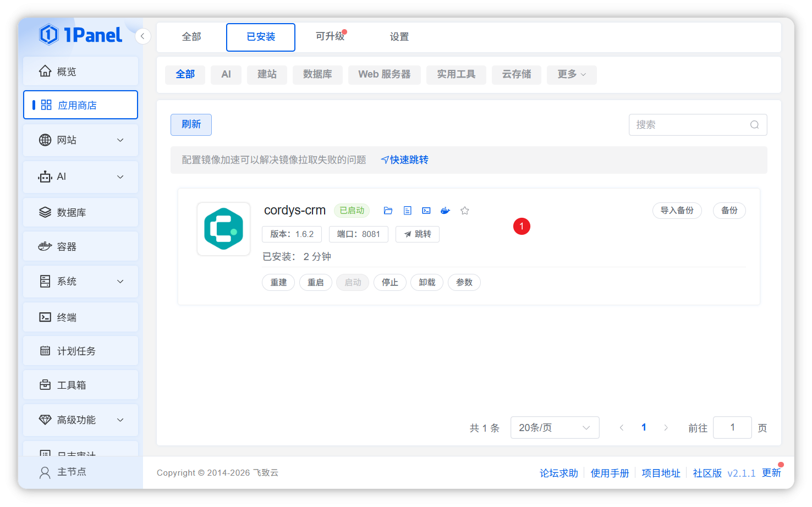Filter apps by 建站 category
Screen dimensions: 812x507
267,75
